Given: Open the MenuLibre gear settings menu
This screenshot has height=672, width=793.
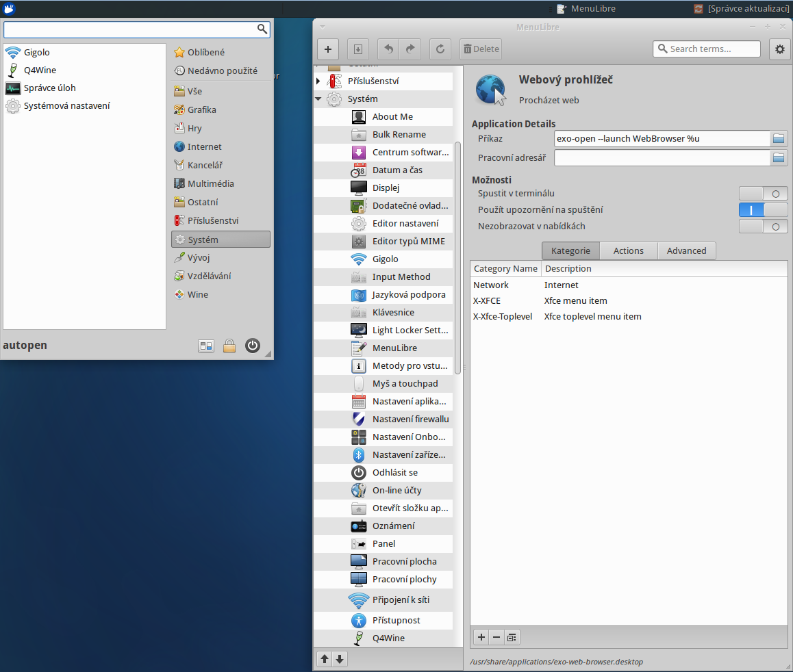Looking at the screenshot, I should click(x=780, y=49).
